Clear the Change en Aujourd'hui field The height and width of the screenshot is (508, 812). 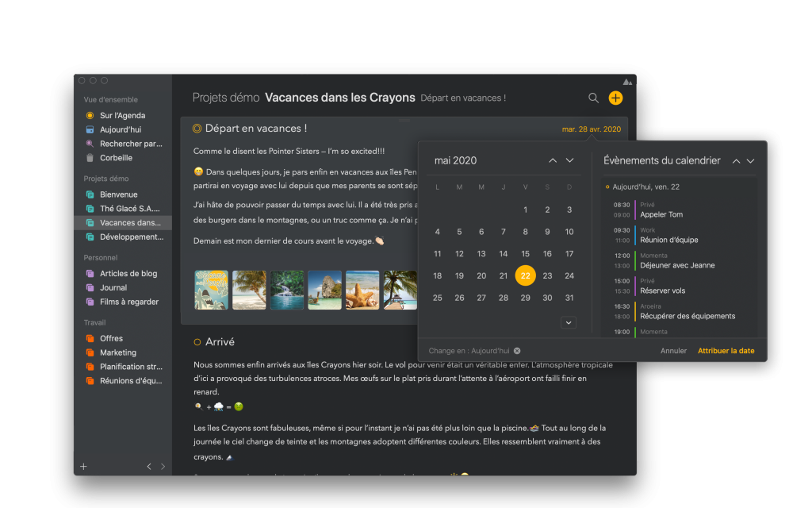coord(517,350)
